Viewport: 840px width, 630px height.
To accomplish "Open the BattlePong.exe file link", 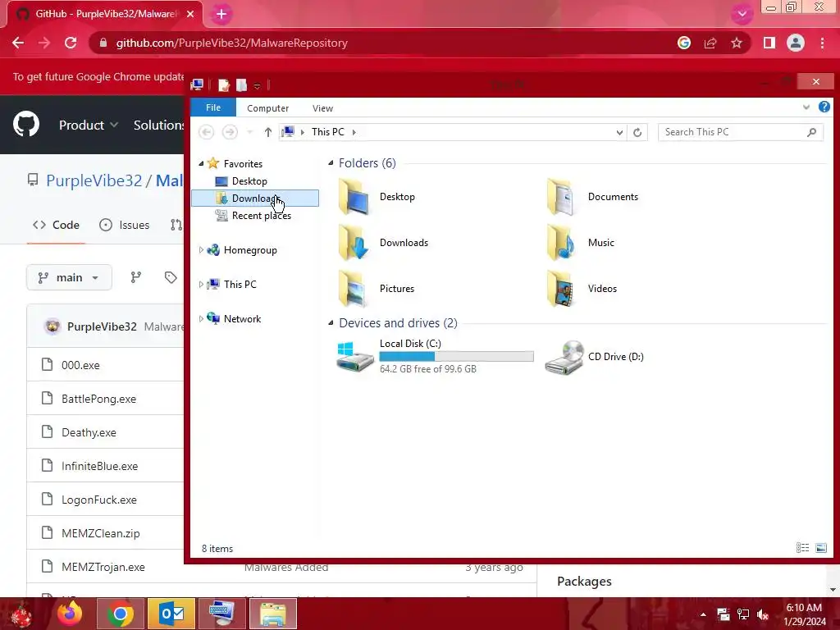I will (x=98, y=399).
